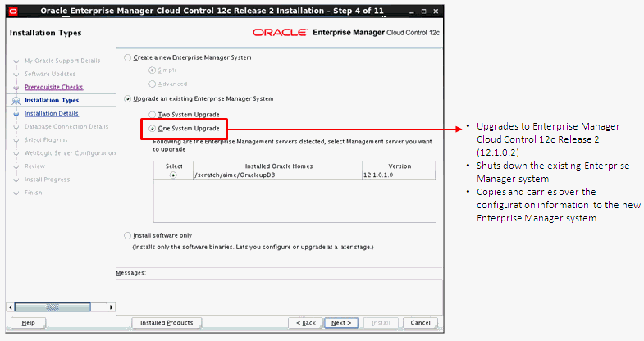Pick the Two System Upgrade option

pyautogui.click(x=153, y=115)
